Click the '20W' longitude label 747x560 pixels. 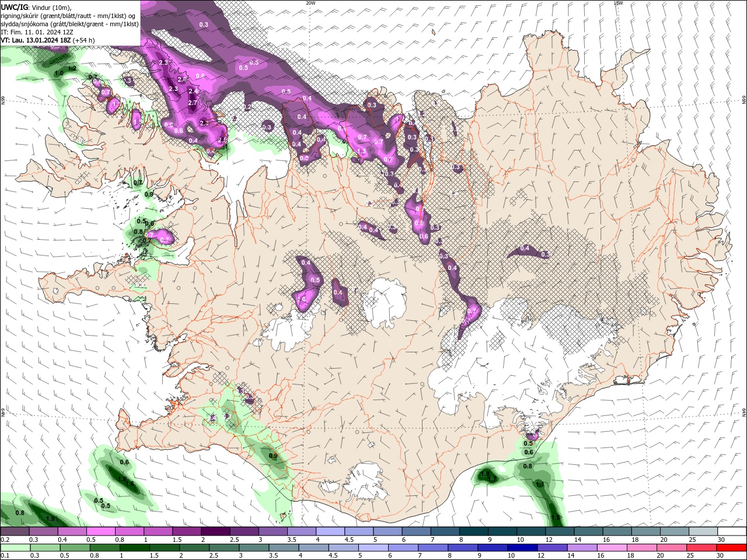(310, 3)
